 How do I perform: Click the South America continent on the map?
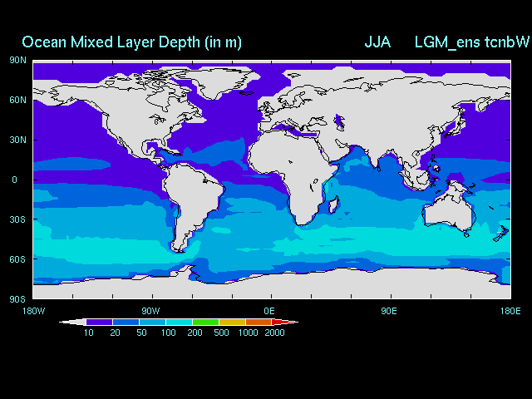point(195,199)
